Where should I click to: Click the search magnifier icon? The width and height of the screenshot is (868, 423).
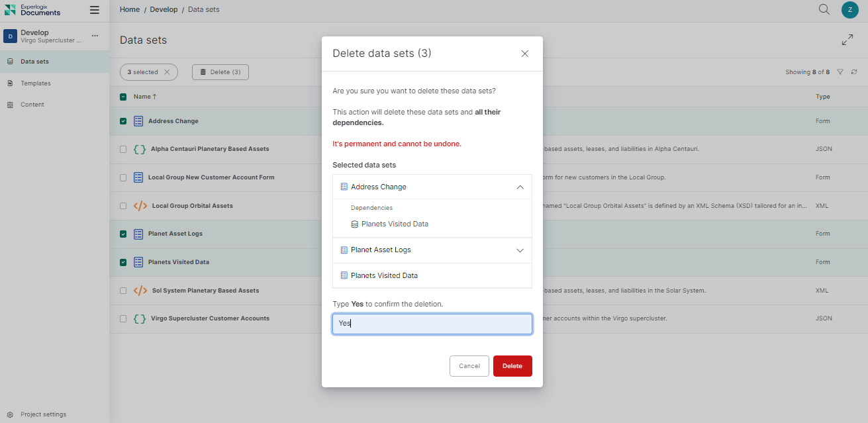point(824,9)
